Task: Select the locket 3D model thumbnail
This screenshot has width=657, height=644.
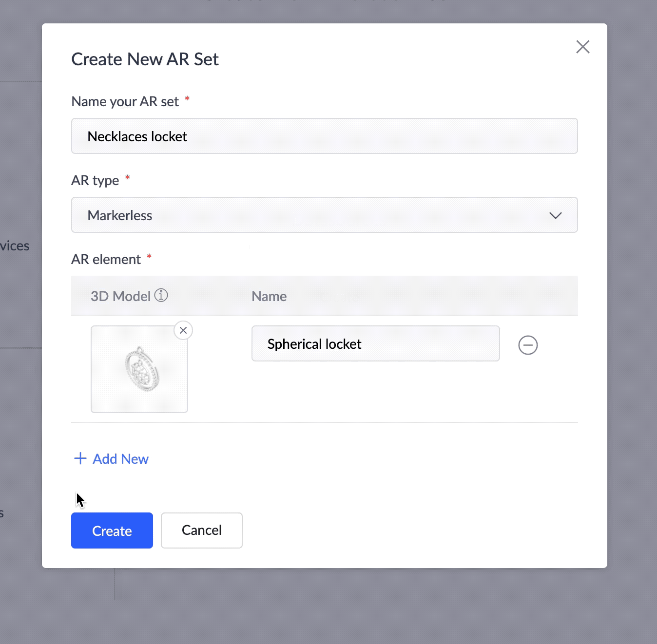Action: [139, 369]
